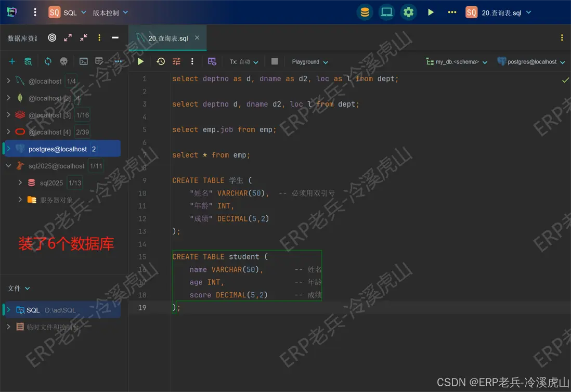Expand the 临时文件和控制台 node

point(8,326)
